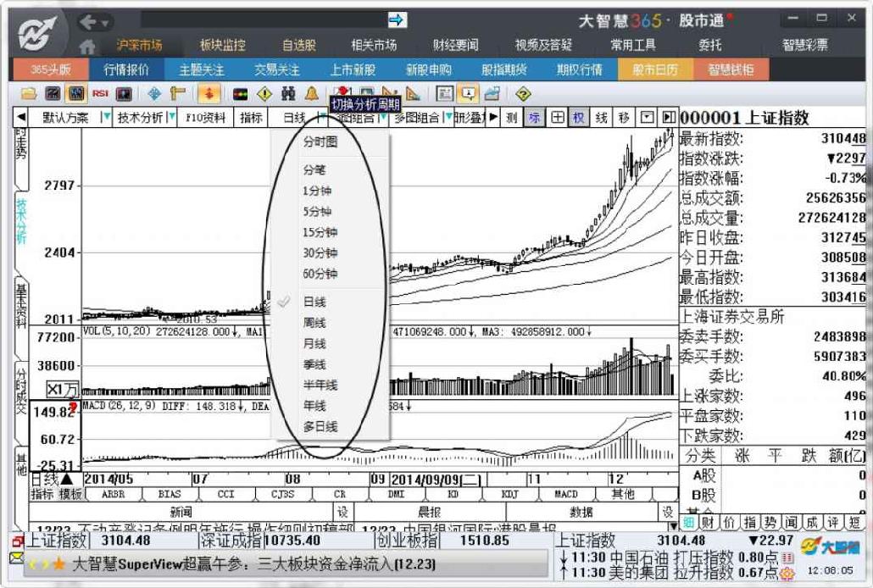Click the news page toolbar icon
The width and height of the screenshot is (873, 588).
(444, 93)
